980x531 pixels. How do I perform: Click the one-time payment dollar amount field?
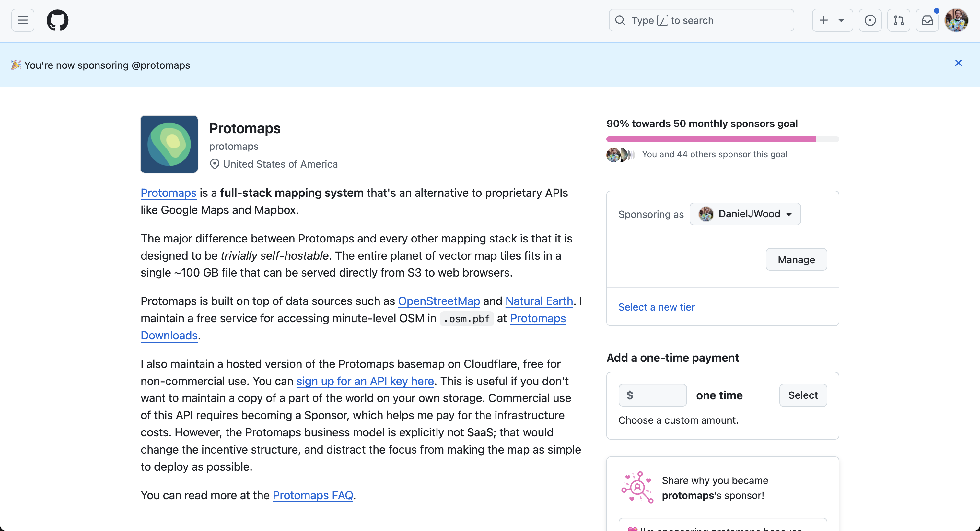(652, 395)
